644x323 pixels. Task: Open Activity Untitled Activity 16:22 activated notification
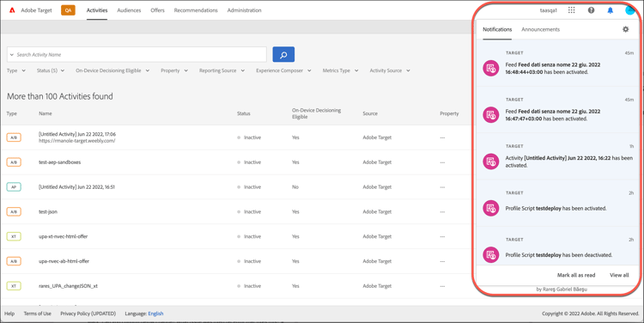pos(558,156)
